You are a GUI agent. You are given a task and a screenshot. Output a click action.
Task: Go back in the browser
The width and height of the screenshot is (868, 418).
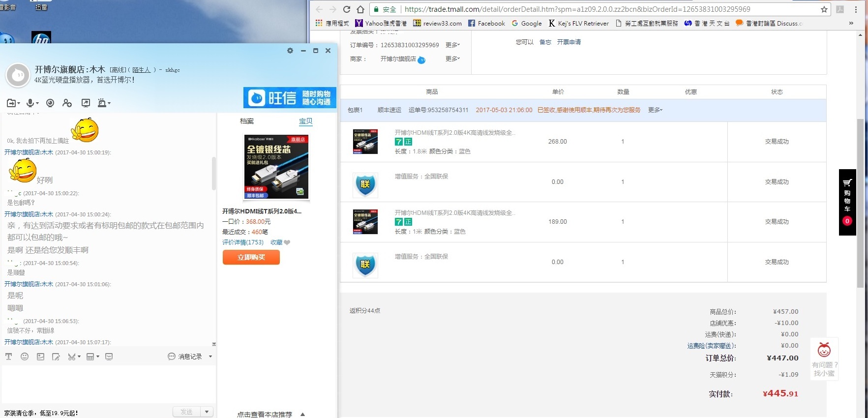(319, 9)
